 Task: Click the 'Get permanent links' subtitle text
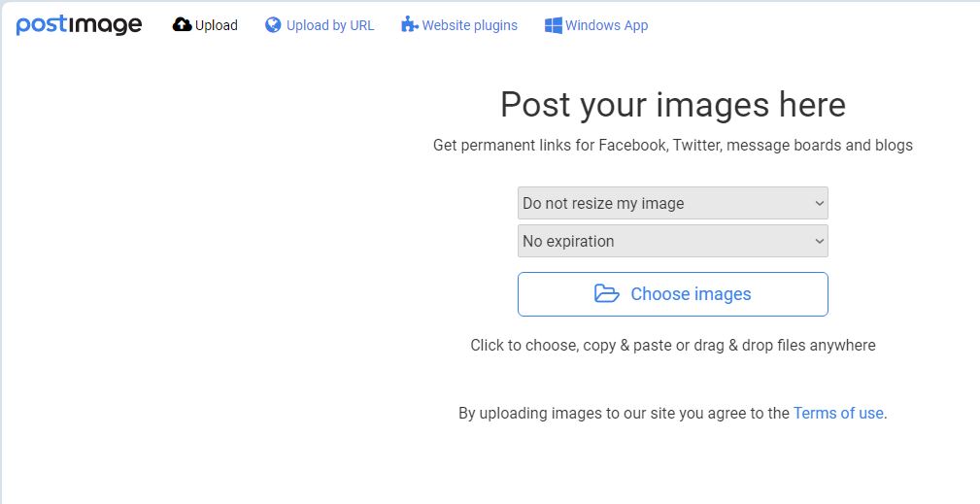pos(672,146)
